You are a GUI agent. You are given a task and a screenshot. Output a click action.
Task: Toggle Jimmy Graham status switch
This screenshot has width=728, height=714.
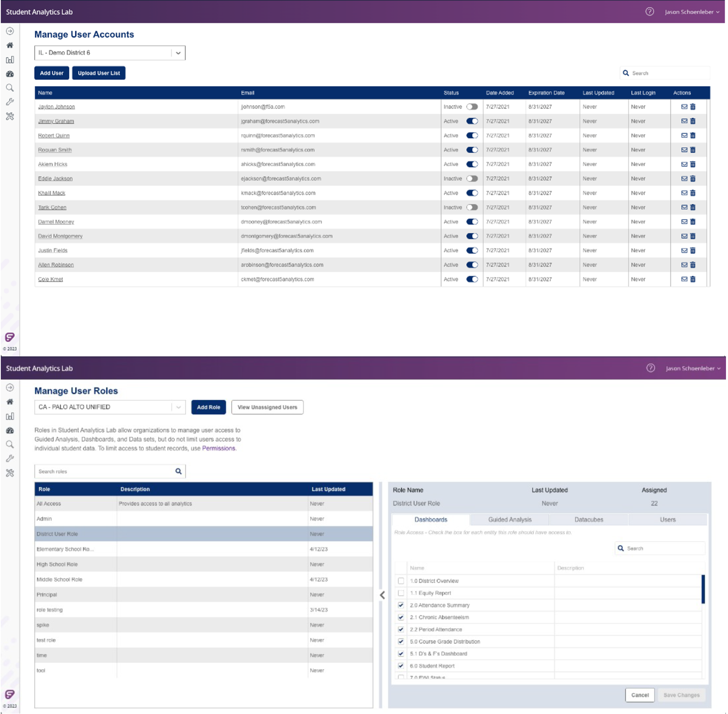472,121
